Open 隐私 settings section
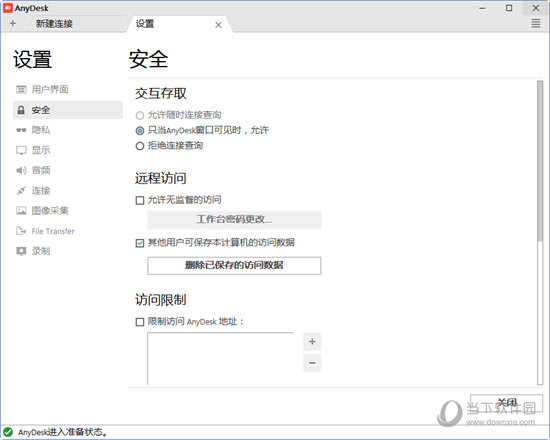The height and width of the screenshot is (440, 550). point(68,130)
